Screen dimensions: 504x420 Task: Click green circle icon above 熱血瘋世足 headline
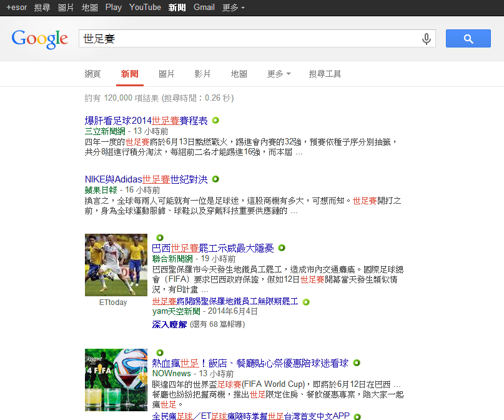pos(160,352)
